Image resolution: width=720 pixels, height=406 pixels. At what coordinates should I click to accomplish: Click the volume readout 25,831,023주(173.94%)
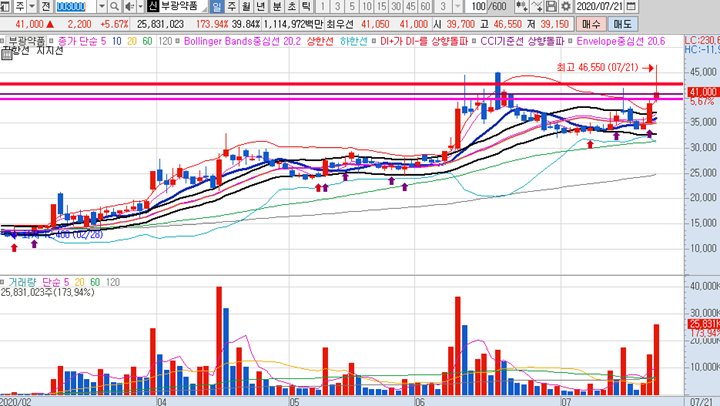point(47,292)
